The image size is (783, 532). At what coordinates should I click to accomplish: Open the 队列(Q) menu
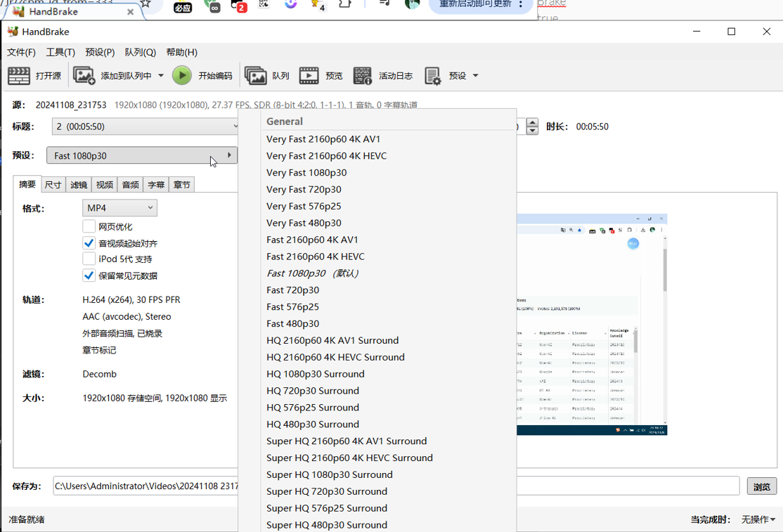tap(141, 53)
